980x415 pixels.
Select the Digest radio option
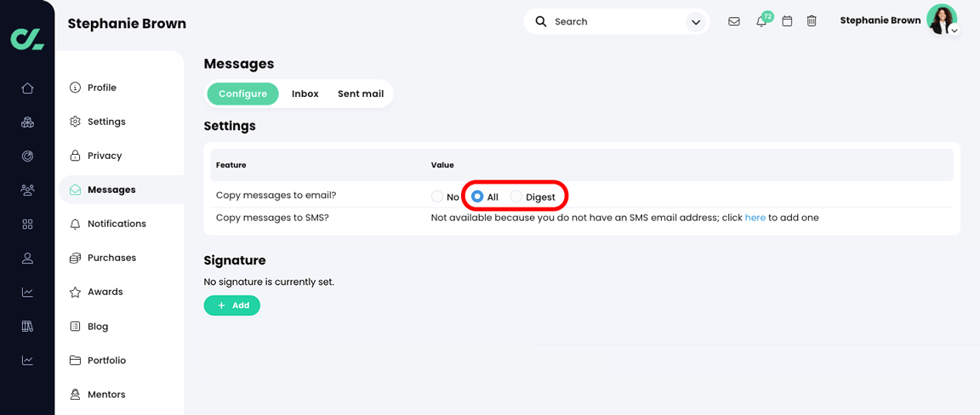coord(516,197)
